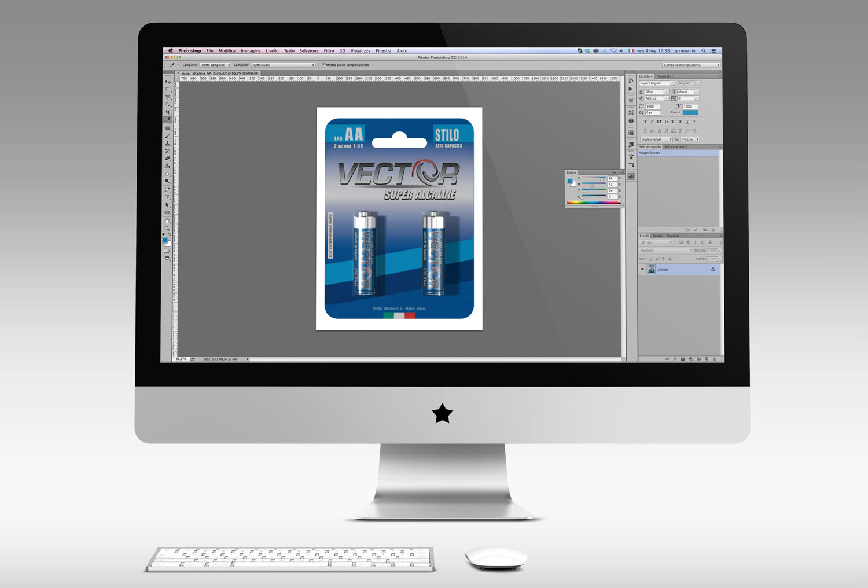
Task: Toggle Mostra anello campionamento checkbox
Action: [323, 65]
